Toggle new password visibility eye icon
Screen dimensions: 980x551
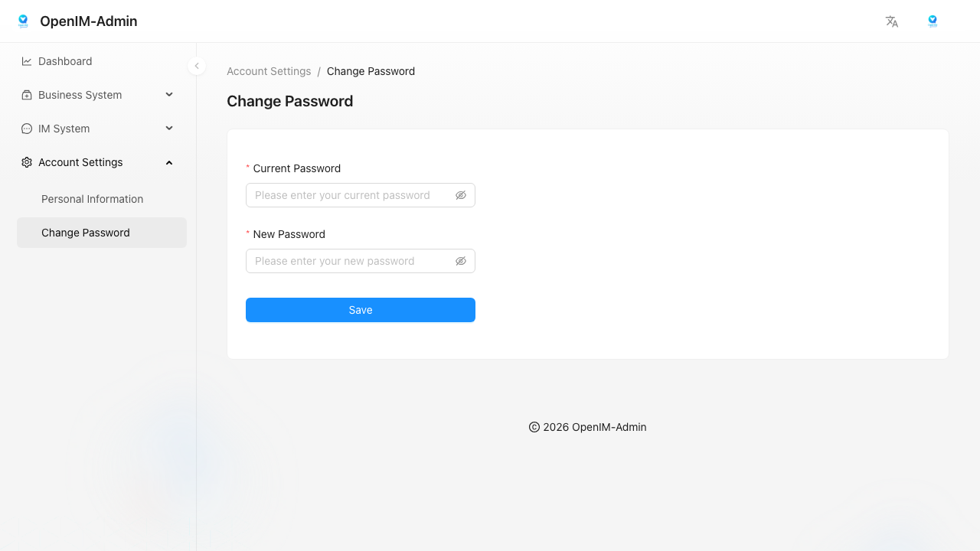click(461, 261)
